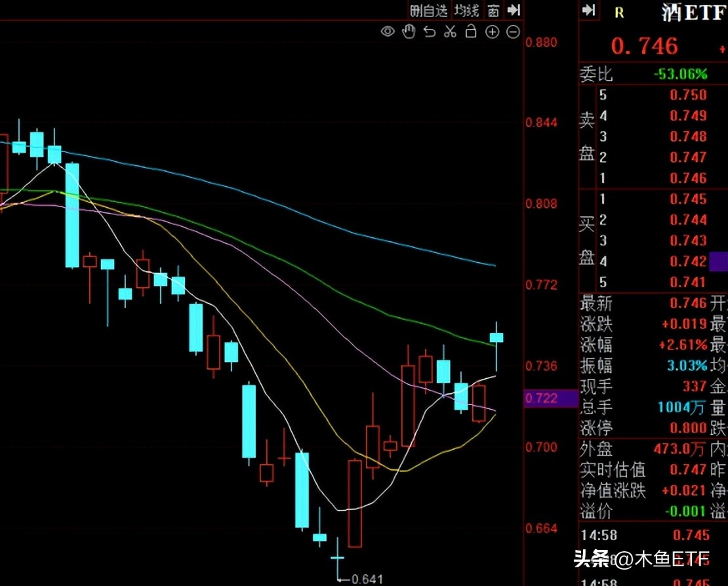Select buy level 5 price 0.741
The height and width of the screenshot is (586, 728).
click(688, 282)
